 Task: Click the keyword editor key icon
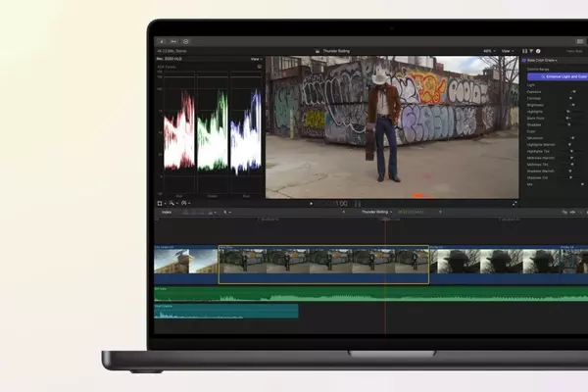coord(173,41)
